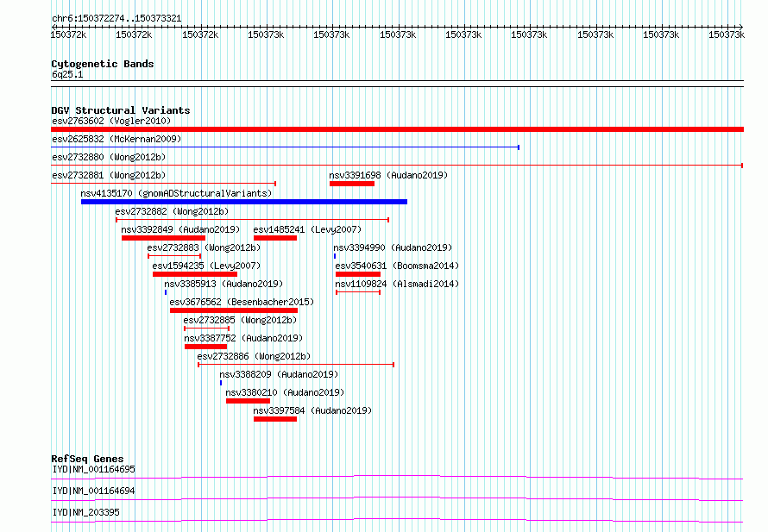
Task: Select esv2732883 (Wong2012b) label
Action: pos(204,247)
